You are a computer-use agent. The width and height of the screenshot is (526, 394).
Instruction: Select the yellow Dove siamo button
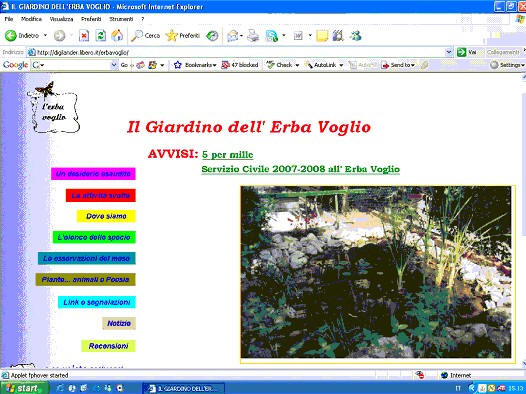click(106, 216)
